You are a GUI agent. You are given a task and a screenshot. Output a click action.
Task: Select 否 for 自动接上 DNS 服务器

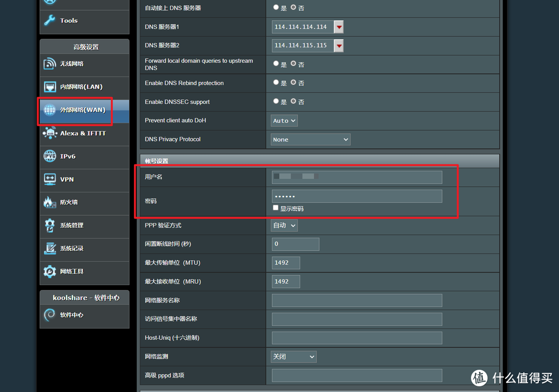coord(293,7)
